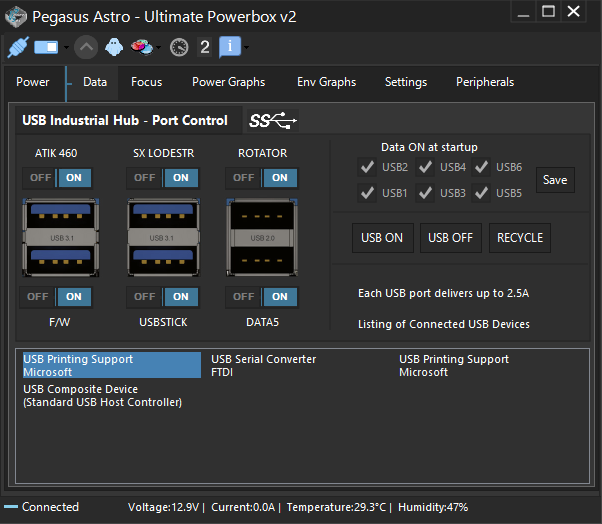Turn ATIK 460 port OFF
The width and height of the screenshot is (602, 524).
tap(40, 178)
